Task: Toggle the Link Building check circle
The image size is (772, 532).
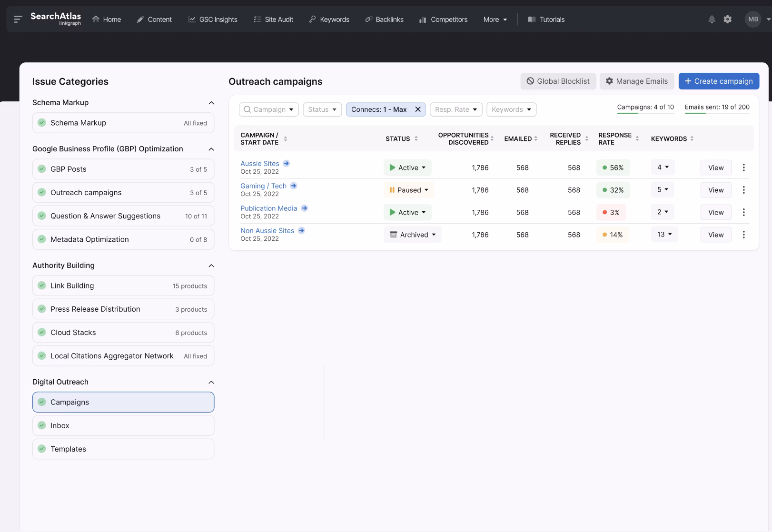Action: pos(42,286)
